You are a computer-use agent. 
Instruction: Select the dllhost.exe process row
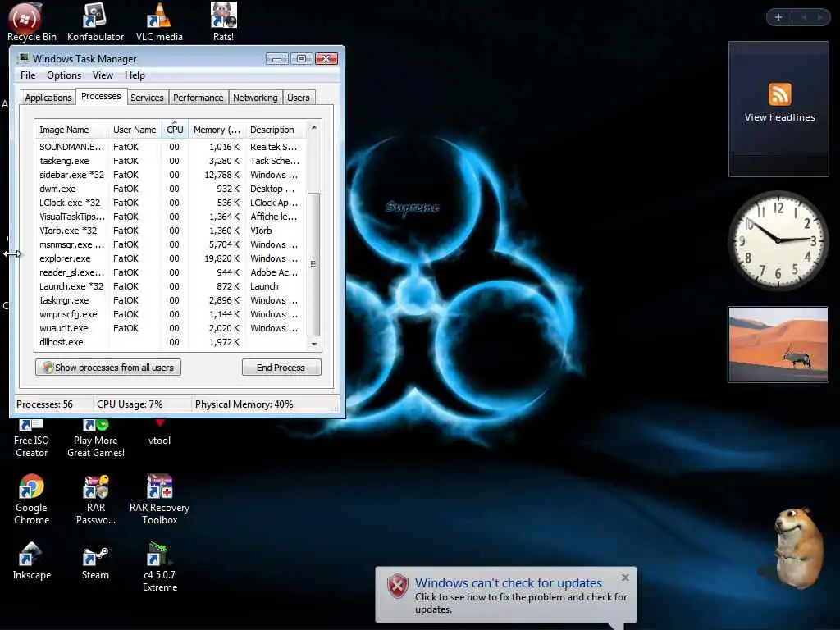click(x=171, y=342)
